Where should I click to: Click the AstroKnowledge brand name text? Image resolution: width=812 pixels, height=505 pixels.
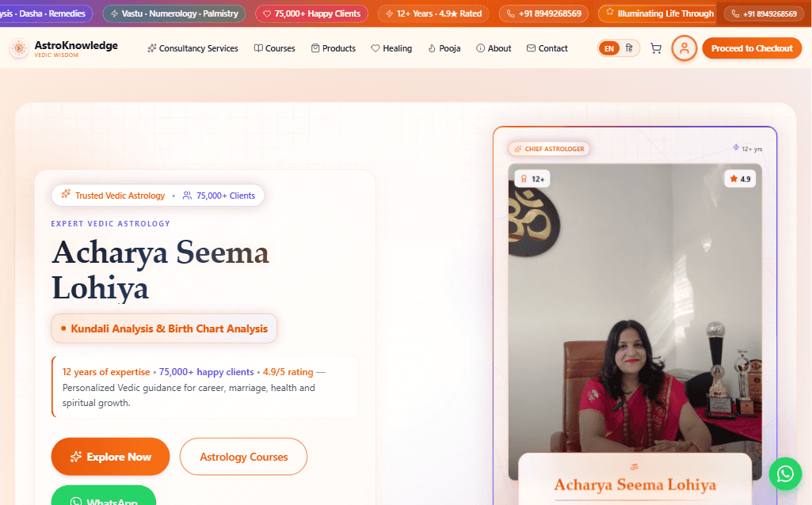point(76,46)
